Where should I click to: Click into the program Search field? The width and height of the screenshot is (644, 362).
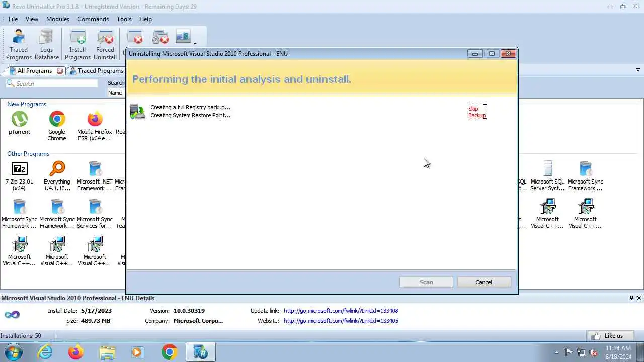(51, 83)
